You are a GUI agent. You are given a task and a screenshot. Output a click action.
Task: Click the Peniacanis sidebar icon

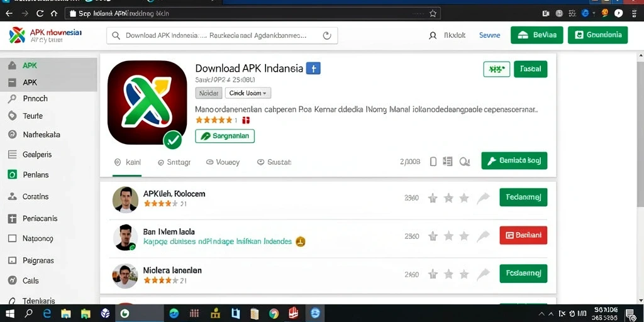pos(13,218)
